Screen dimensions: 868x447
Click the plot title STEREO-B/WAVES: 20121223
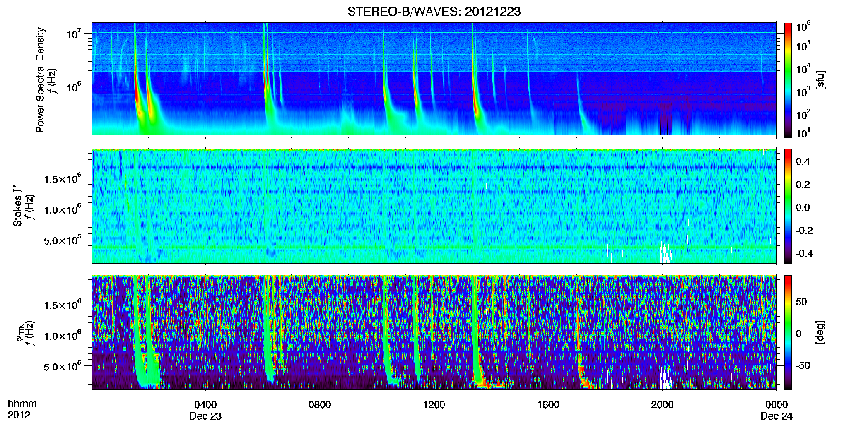pyautogui.click(x=434, y=12)
